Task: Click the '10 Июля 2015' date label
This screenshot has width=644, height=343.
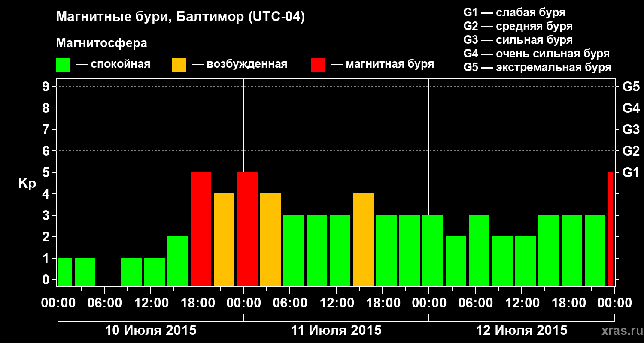Action: point(151,331)
